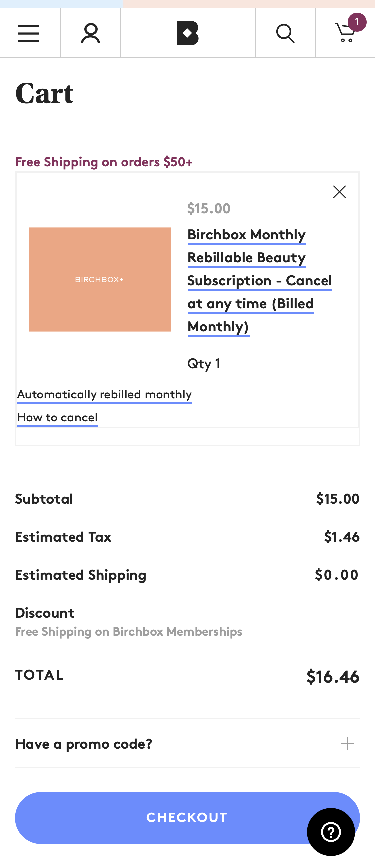Image resolution: width=375 pixels, height=868 pixels.
Task: Open the account profile icon
Action: 90,33
